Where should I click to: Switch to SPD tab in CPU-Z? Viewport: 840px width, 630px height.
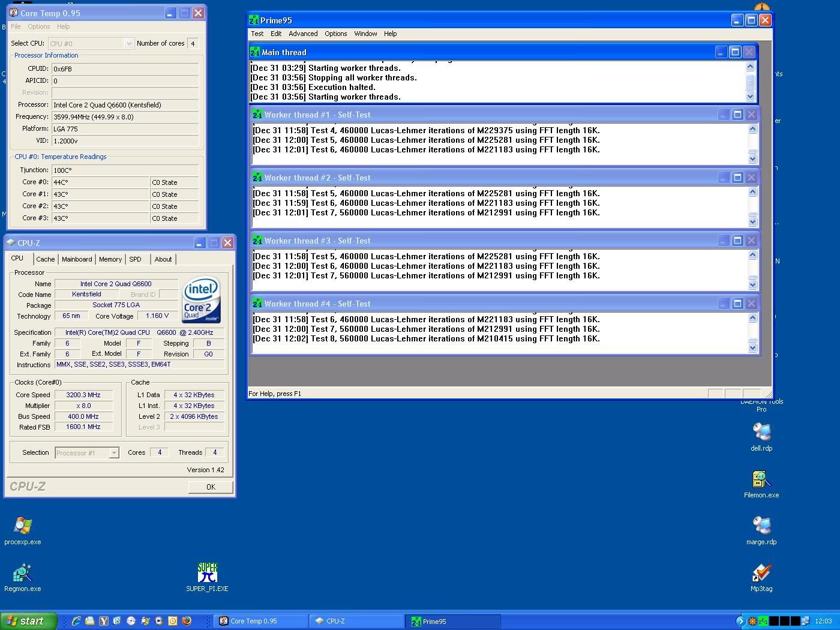coord(136,259)
